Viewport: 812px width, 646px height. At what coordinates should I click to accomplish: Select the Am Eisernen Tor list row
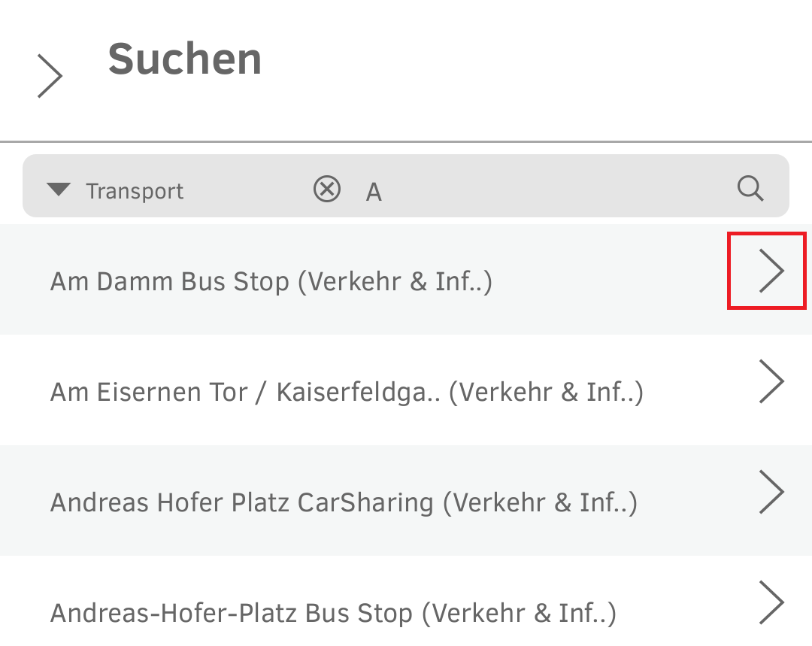tap(346, 391)
